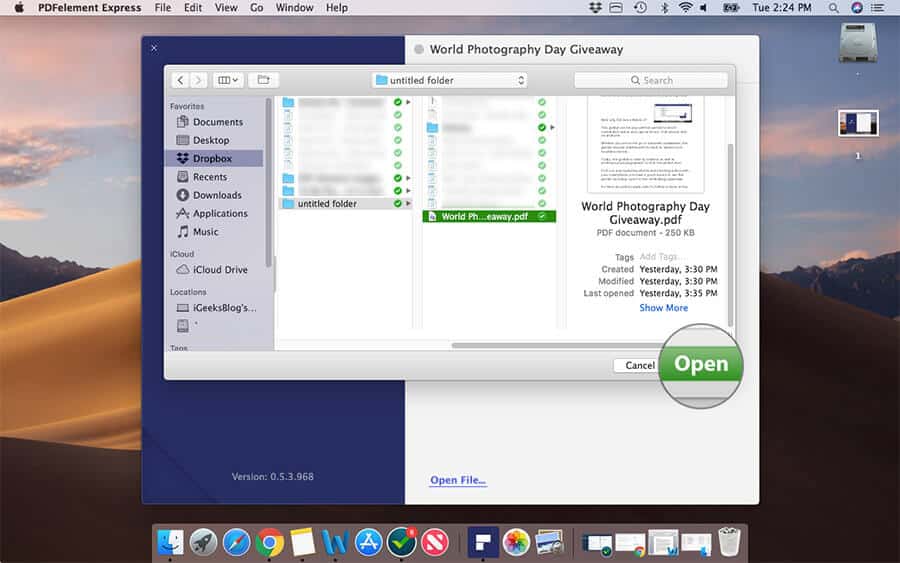Go forward in the file dialog
The image size is (900, 563).
(199, 80)
